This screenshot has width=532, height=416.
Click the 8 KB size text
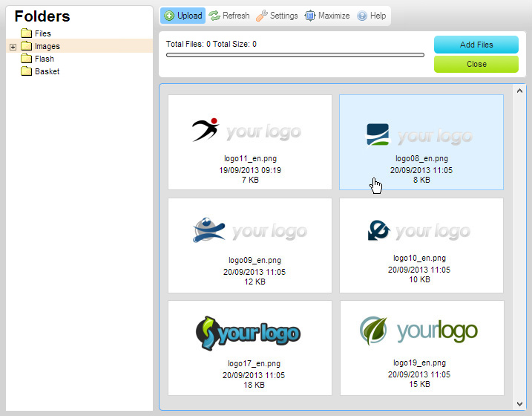click(x=421, y=180)
